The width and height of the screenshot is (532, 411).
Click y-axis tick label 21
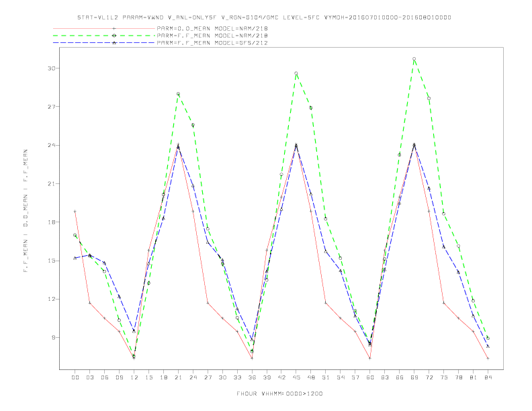click(51, 183)
